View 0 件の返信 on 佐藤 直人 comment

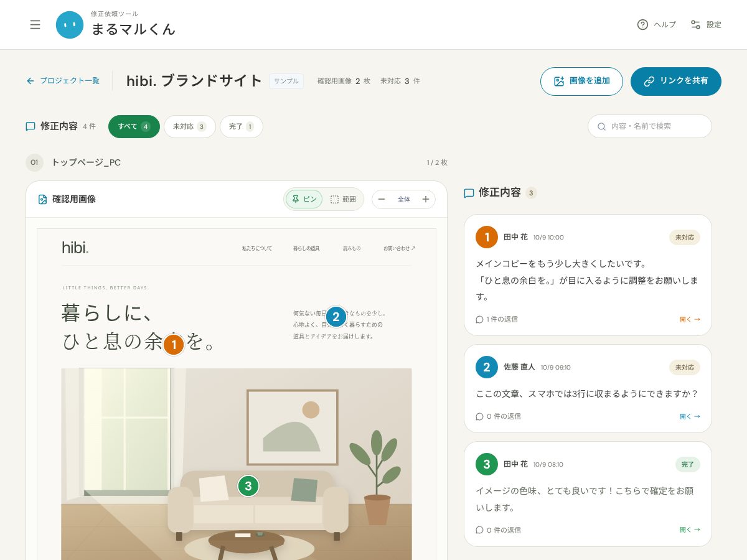[x=498, y=416]
